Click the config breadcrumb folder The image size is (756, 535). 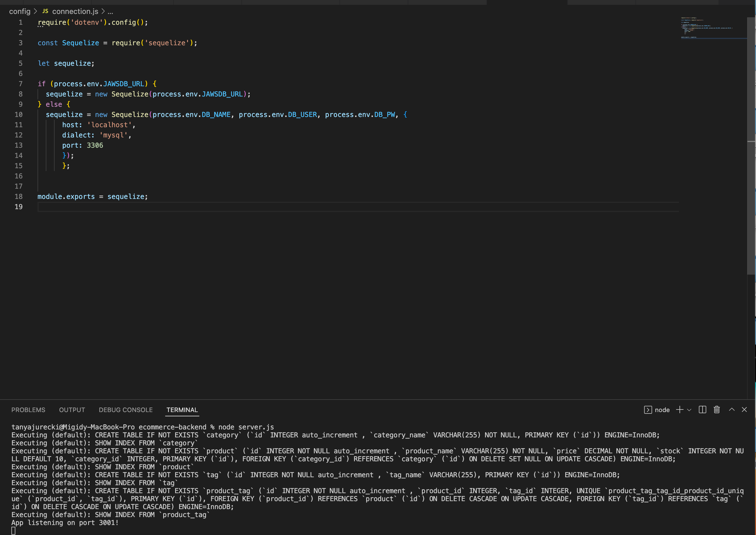tap(20, 11)
